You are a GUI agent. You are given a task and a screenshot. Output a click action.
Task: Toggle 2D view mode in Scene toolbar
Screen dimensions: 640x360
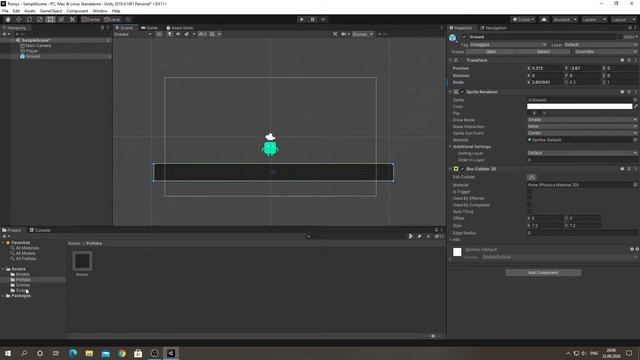pyautogui.click(x=159, y=34)
